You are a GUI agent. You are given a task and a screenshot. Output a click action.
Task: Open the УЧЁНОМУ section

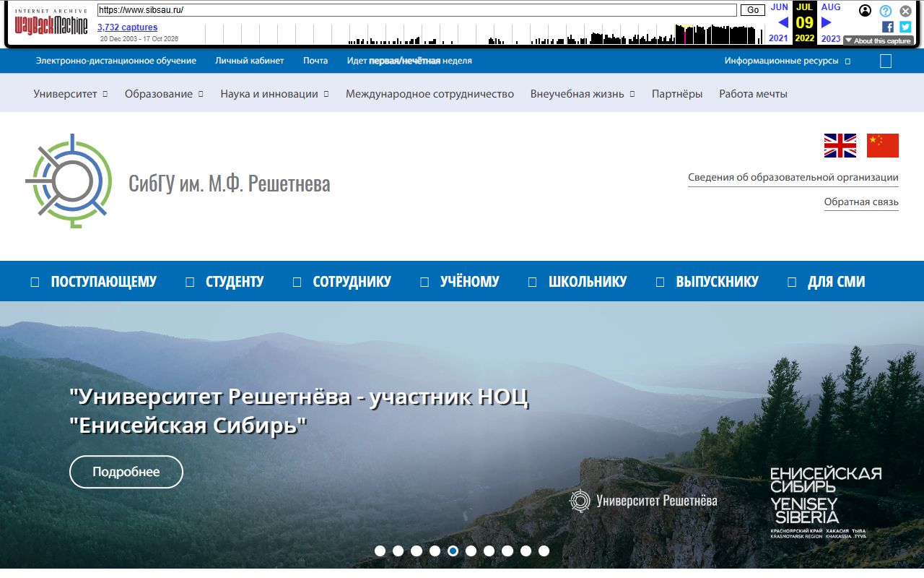pos(460,282)
